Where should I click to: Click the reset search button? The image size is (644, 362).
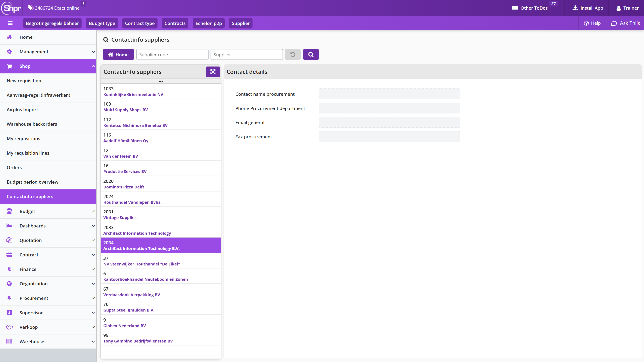tap(293, 55)
